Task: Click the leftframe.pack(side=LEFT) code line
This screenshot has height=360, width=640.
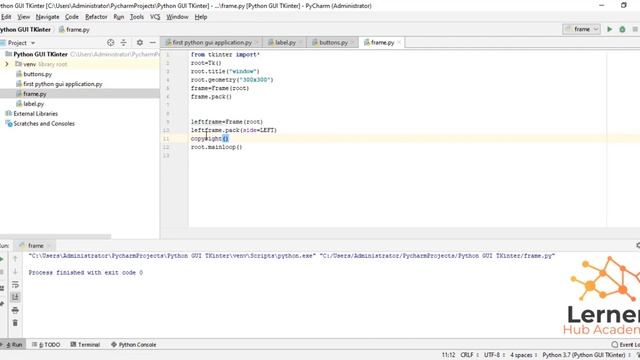Action: tap(233, 130)
